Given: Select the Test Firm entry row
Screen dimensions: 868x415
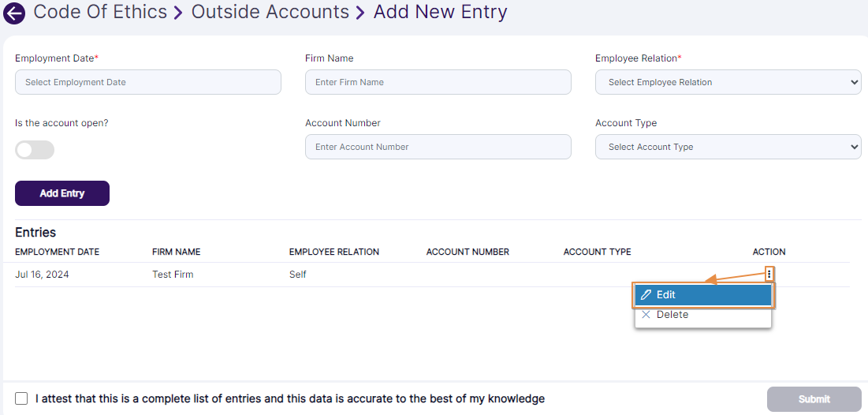Looking at the screenshot, I should pyautogui.click(x=173, y=275).
